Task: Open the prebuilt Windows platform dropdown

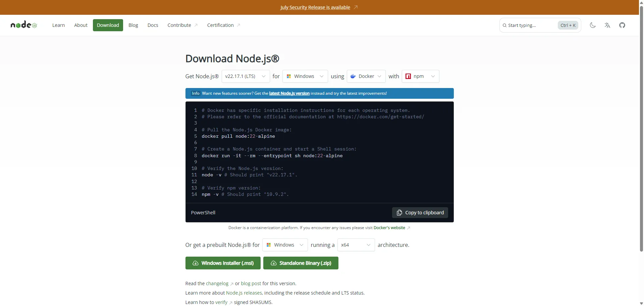Action: tap(285, 245)
